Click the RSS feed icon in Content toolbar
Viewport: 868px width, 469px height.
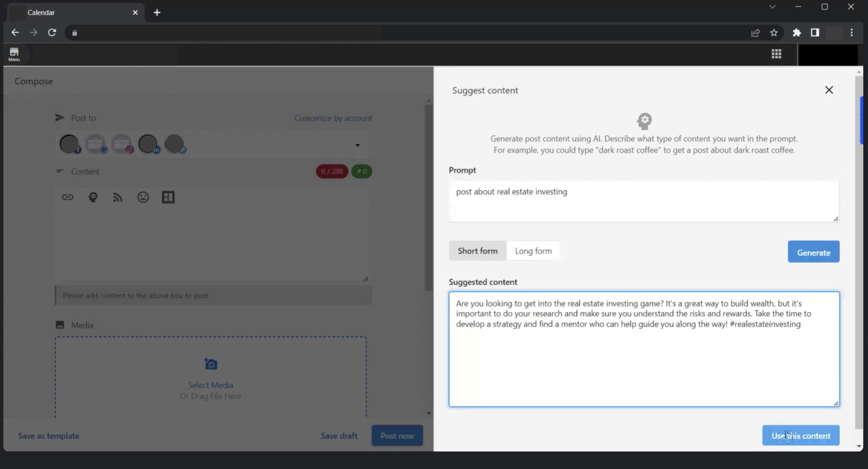118,197
